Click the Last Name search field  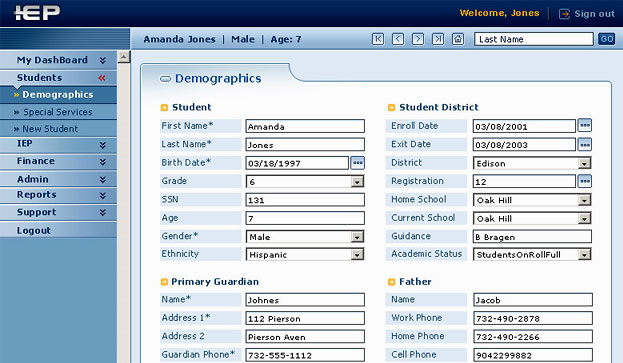(534, 39)
